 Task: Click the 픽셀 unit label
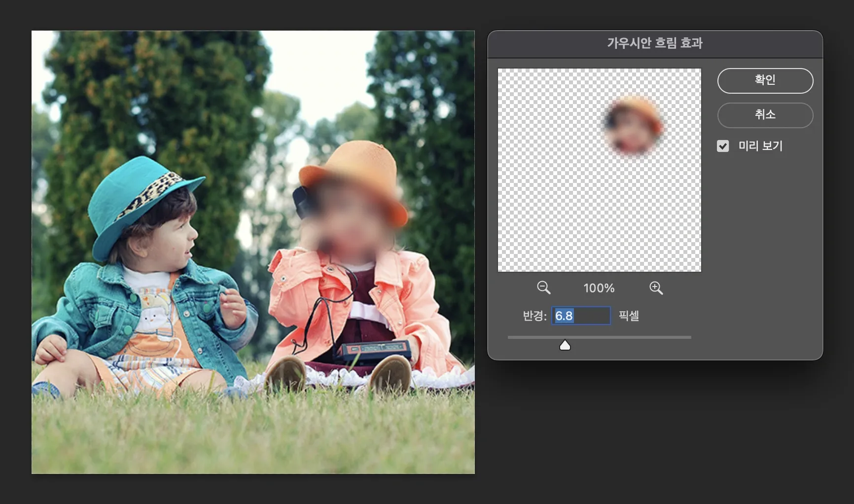pos(629,316)
